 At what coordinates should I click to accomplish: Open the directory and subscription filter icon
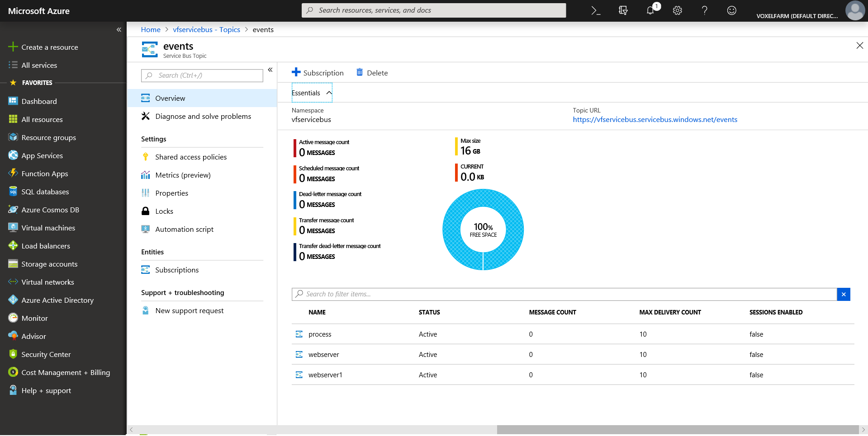[x=623, y=10]
